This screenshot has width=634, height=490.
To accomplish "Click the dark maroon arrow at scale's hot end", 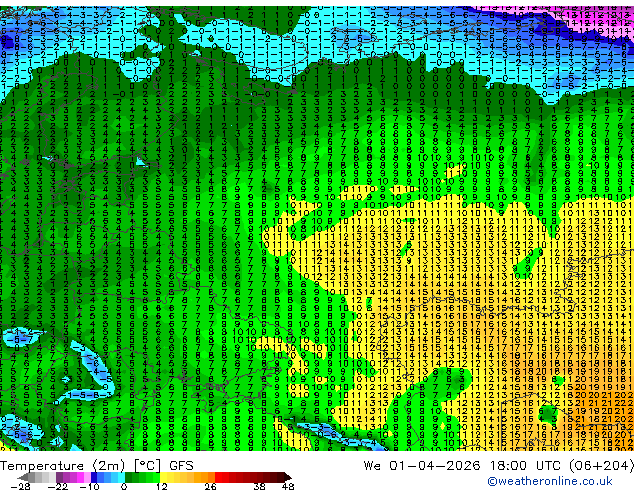I will tap(288, 477).
